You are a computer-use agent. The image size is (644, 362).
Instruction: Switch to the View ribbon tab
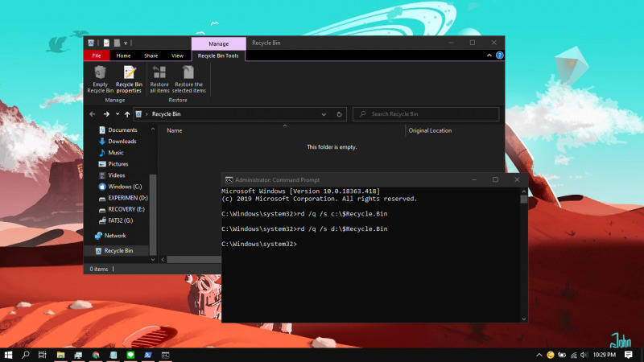(177, 56)
